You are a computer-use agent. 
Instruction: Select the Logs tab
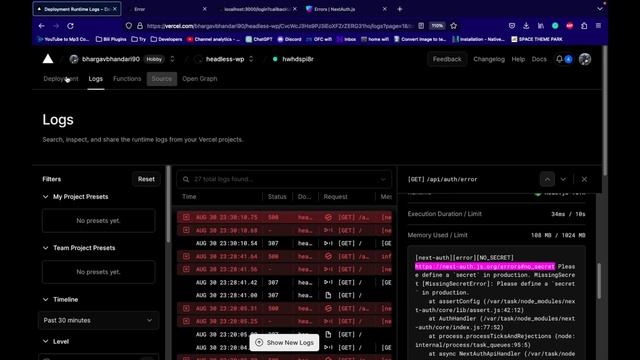pyautogui.click(x=96, y=79)
